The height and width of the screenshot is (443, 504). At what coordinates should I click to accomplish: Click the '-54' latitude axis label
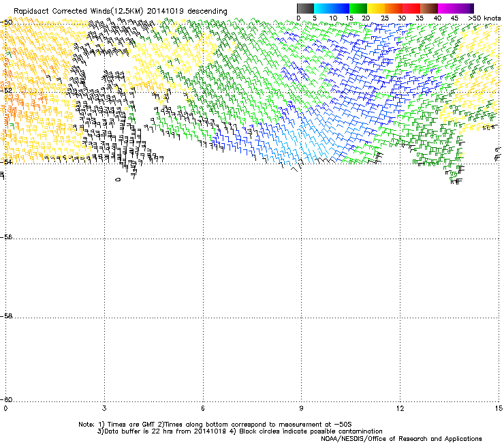click(x=6, y=162)
